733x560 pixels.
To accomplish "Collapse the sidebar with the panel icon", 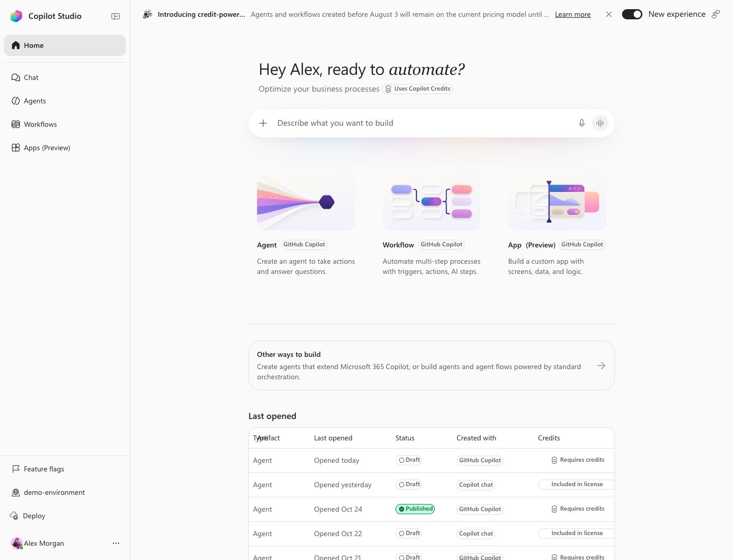I will (116, 16).
